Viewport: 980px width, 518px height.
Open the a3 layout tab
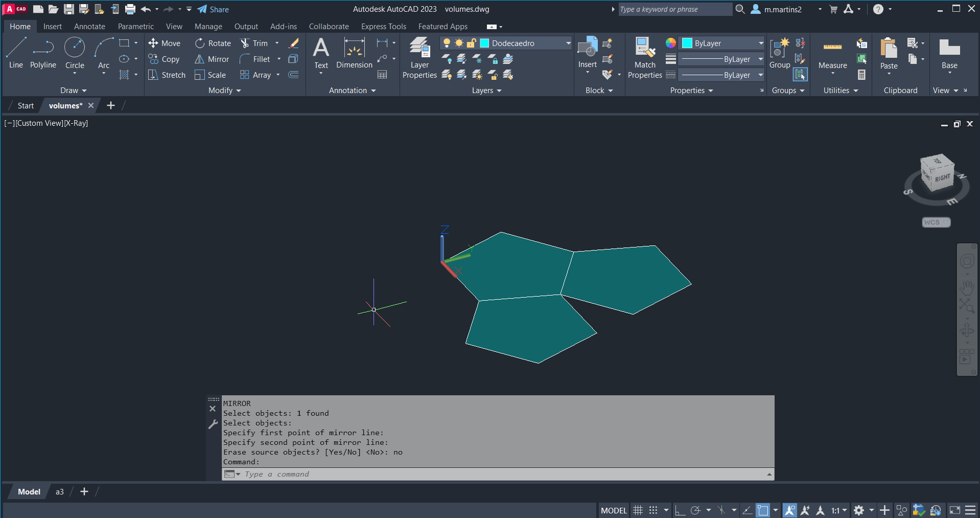60,492
